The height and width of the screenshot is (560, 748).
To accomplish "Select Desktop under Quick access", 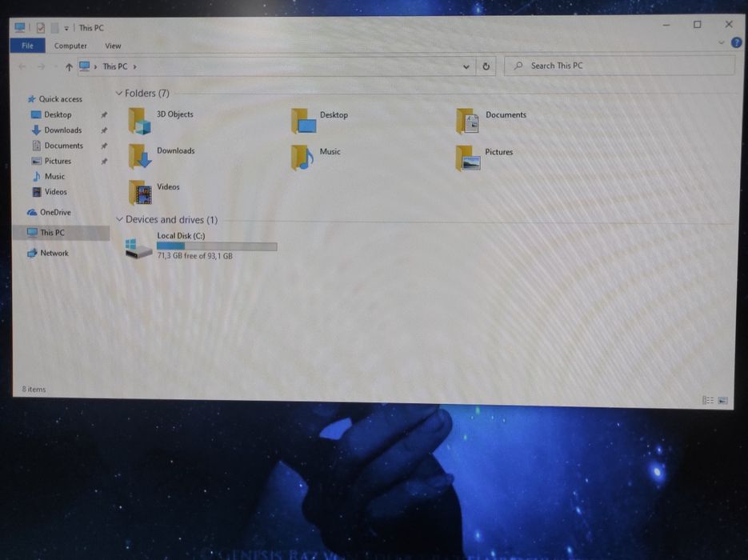I will [x=58, y=114].
